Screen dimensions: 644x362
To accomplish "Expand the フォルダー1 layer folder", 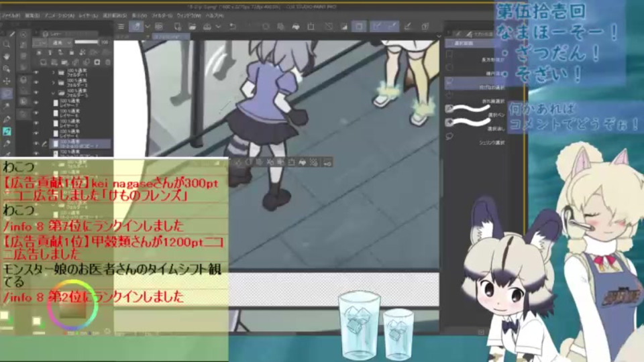I will (x=53, y=72).
